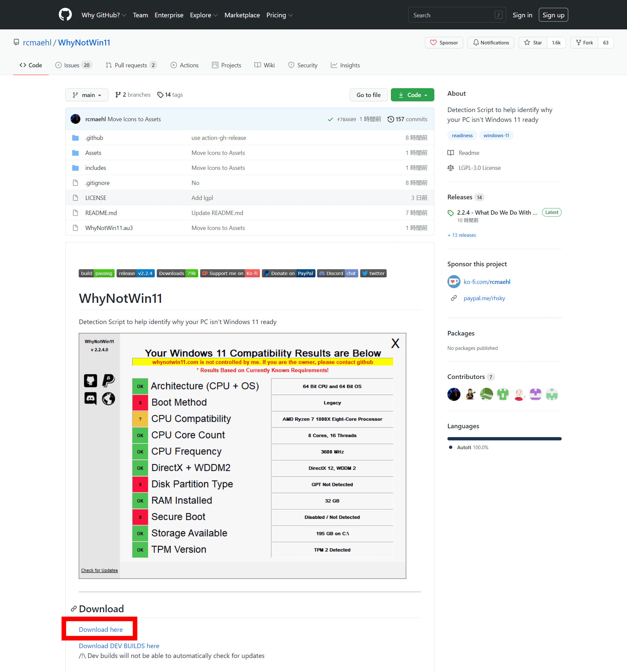The height and width of the screenshot is (672, 627).
Task: Click the Sponsor heart button
Action: click(x=443, y=42)
